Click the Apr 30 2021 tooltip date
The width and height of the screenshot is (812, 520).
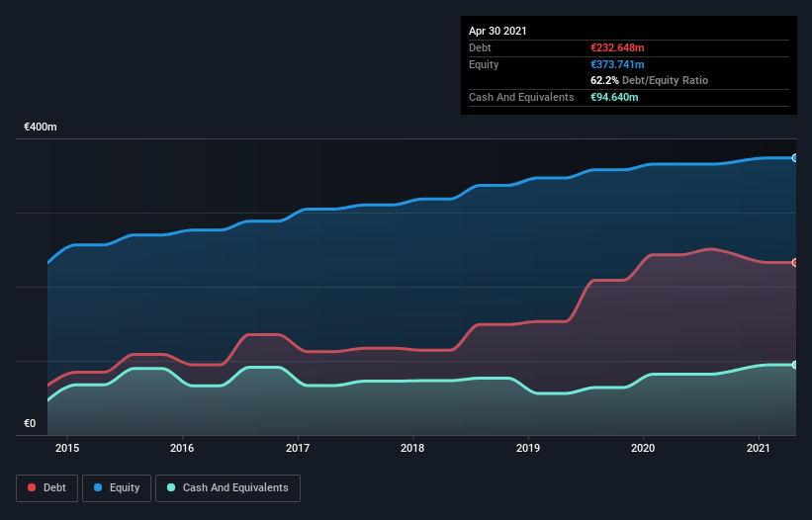497,31
